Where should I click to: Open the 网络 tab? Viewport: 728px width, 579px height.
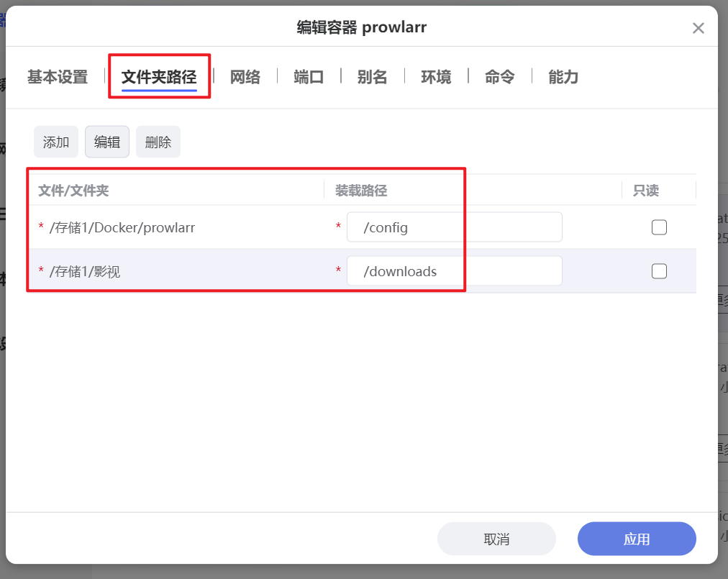245,77
